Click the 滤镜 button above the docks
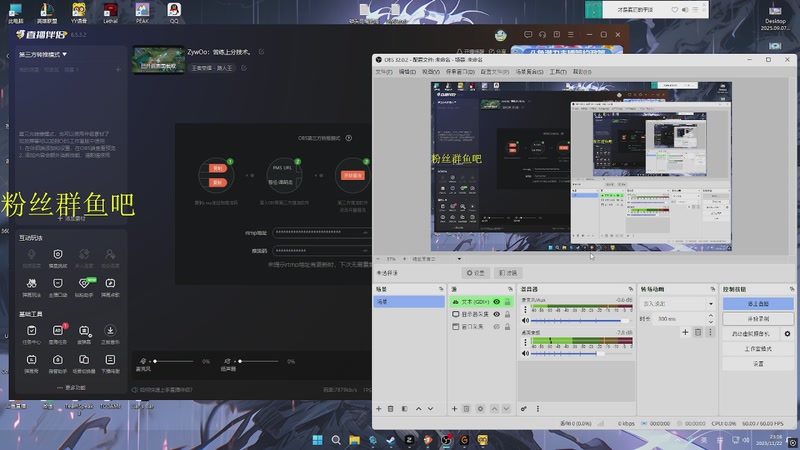 [508, 273]
